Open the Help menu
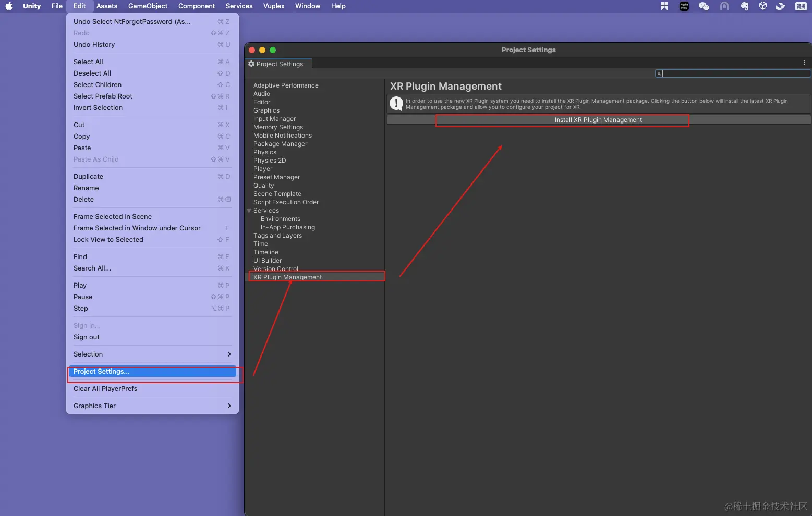Viewport: 812px width, 516px height. point(338,6)
